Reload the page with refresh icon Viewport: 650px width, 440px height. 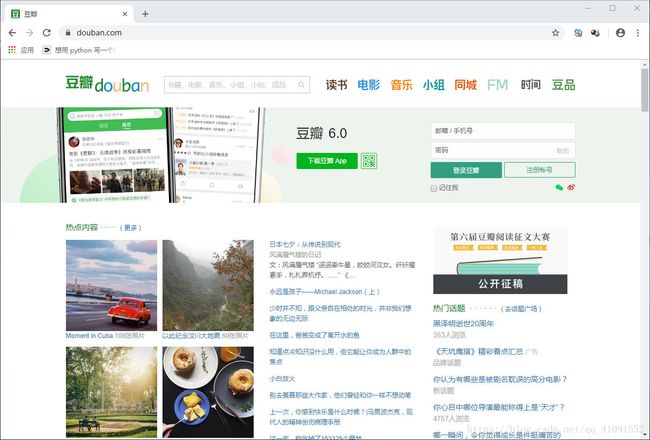(x=46, y=33)
